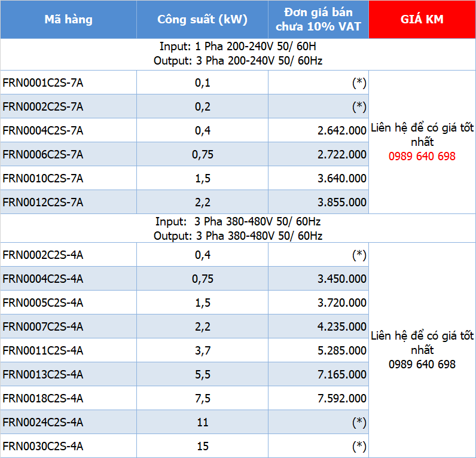
Task: Select product code FRN0030C2S-4A
Action: point(43,446)
